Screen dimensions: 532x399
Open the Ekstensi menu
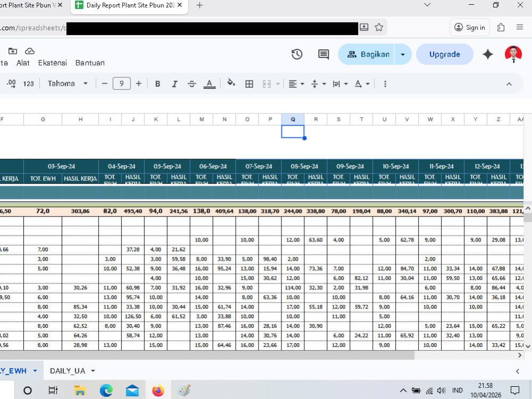tap(52, 63)
